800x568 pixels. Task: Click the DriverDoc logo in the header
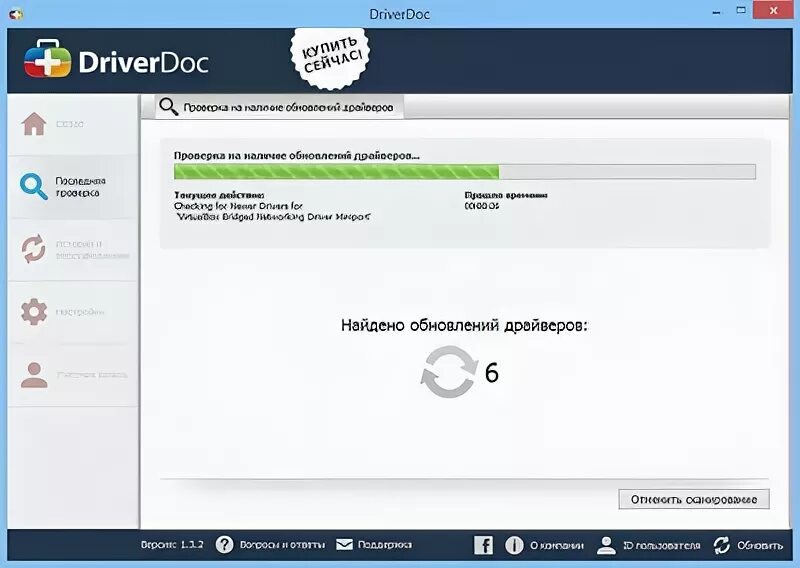tap(117, 60)
